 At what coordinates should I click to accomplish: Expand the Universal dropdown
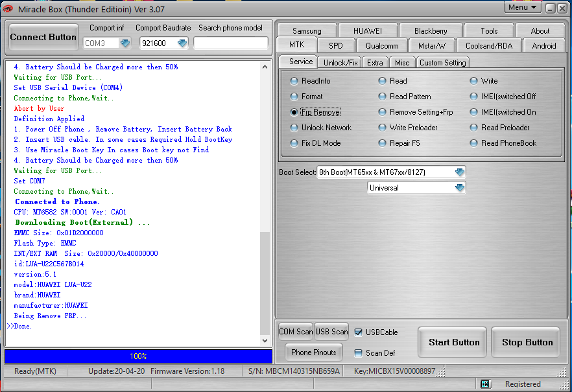coord(459,188)
